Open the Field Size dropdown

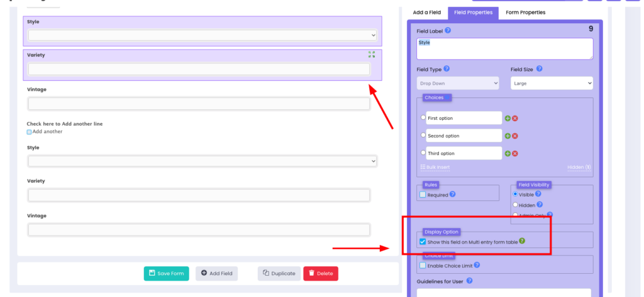tap(552, 83)
